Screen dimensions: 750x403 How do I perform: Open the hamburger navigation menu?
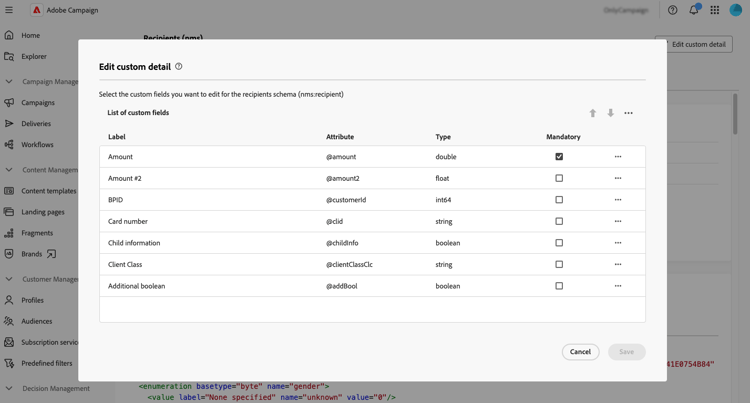pyautogui.click(x=9, y=10)
